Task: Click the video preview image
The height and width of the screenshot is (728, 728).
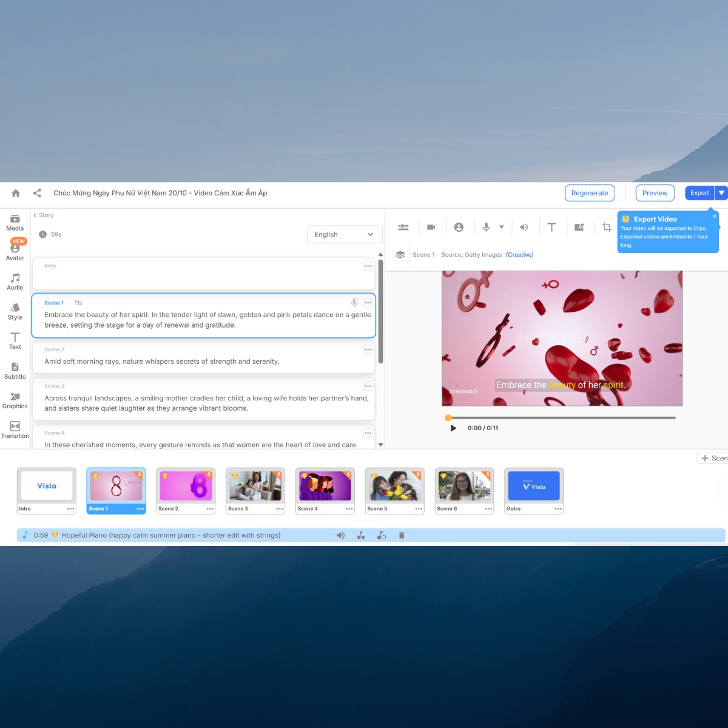Action: point(562,339)
